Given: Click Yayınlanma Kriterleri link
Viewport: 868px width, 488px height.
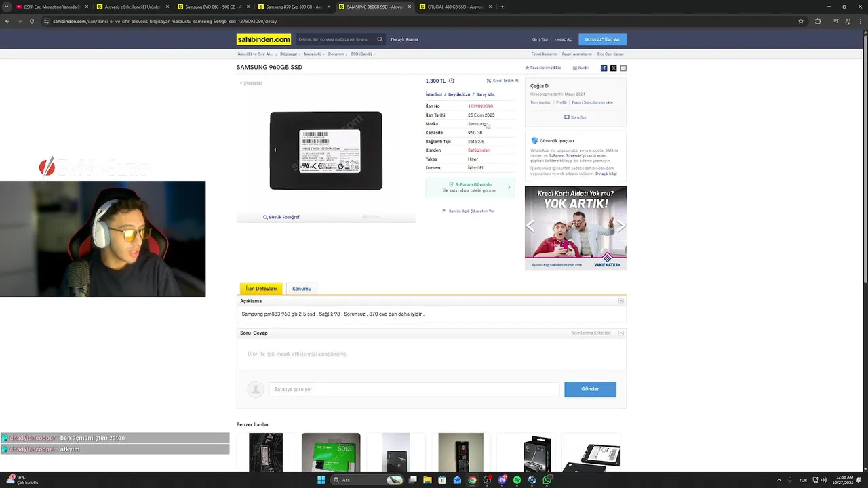Looking at the screenshot, I should (x=591, y=333).
